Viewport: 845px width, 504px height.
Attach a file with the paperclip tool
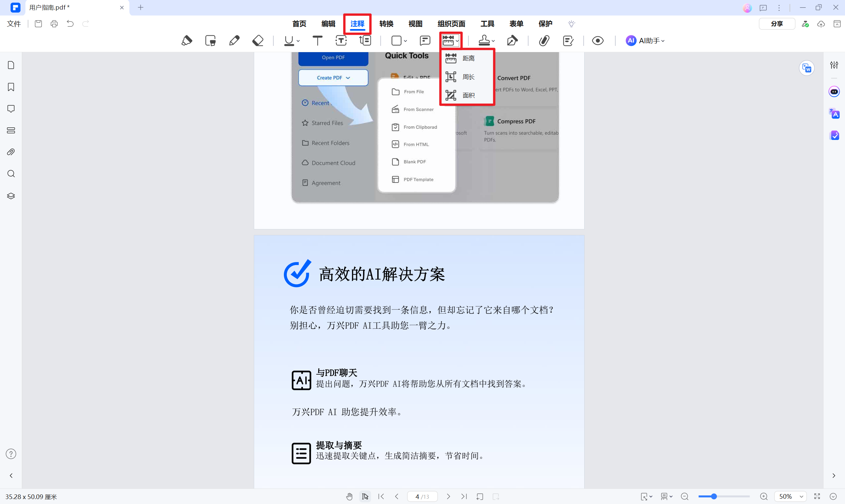pos(544,40)
